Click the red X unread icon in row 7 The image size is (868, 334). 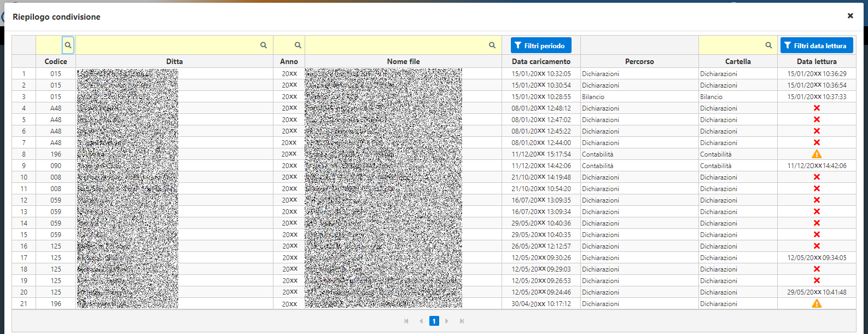[817, 142]
